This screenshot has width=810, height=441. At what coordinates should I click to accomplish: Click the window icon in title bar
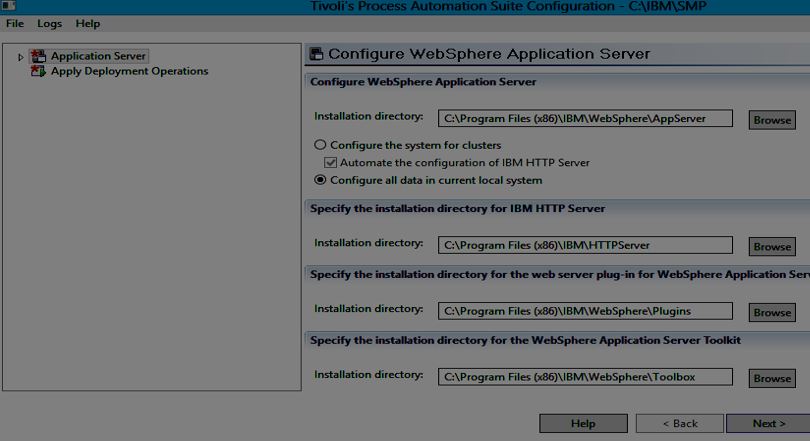9,6
